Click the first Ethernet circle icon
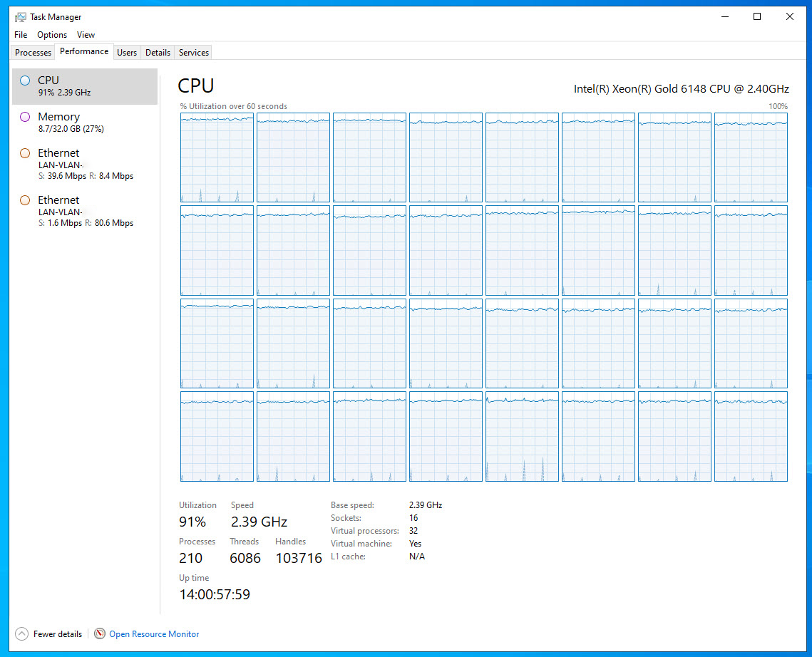 (x=25, y=153)
